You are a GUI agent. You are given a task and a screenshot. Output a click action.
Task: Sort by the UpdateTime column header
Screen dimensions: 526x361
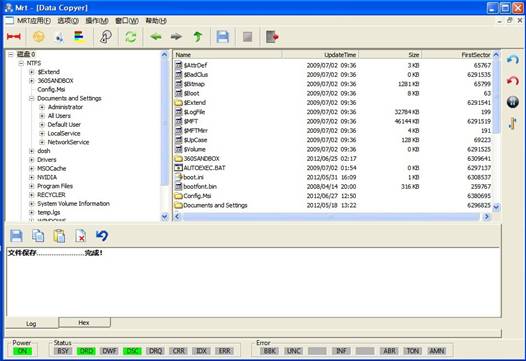320,55
